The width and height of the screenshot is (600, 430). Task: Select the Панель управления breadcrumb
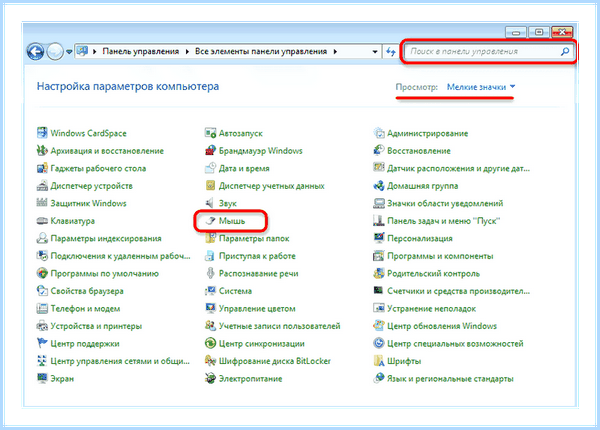coord(140,52)
